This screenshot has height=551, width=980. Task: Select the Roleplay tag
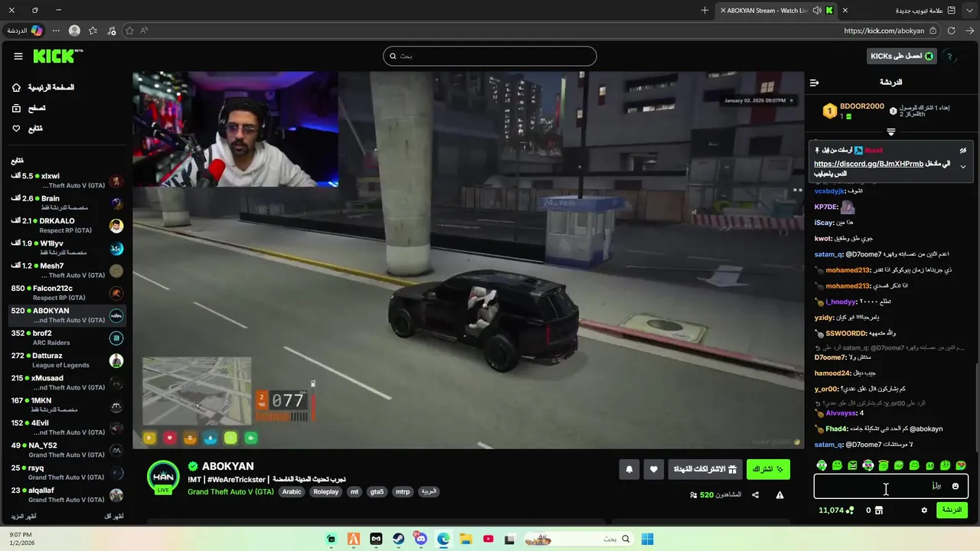click(x=325, y=491)
